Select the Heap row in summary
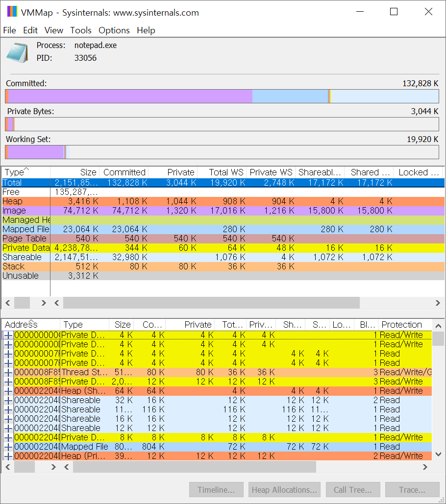Image resolution: width=446 pixels, height=504 pixels. 223,201
